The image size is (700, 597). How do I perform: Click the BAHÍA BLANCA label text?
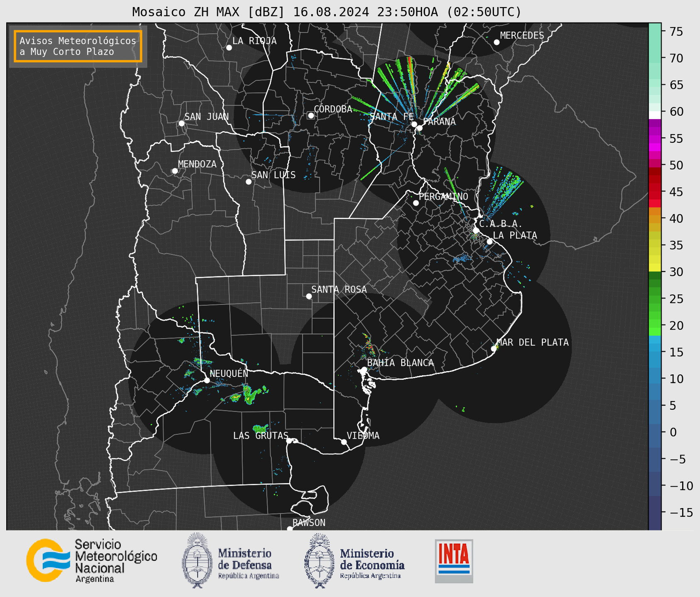point(400,363)
